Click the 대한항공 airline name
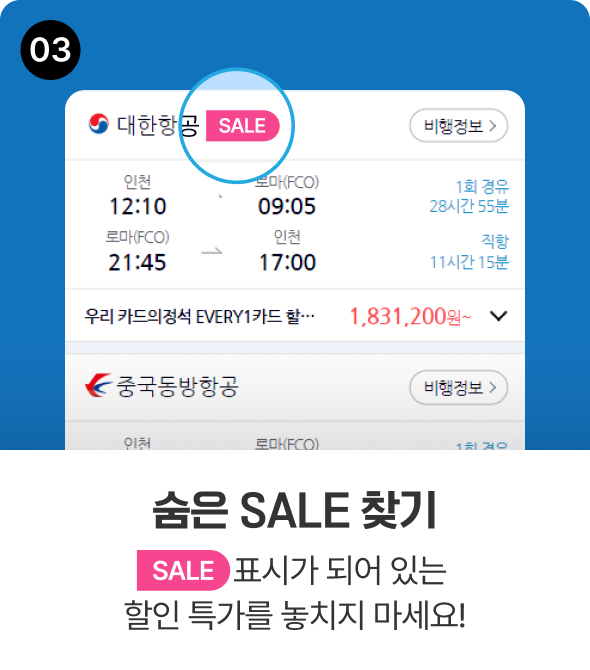The height and width of the screenshot is (670, 590). click(x=158, y=126)
